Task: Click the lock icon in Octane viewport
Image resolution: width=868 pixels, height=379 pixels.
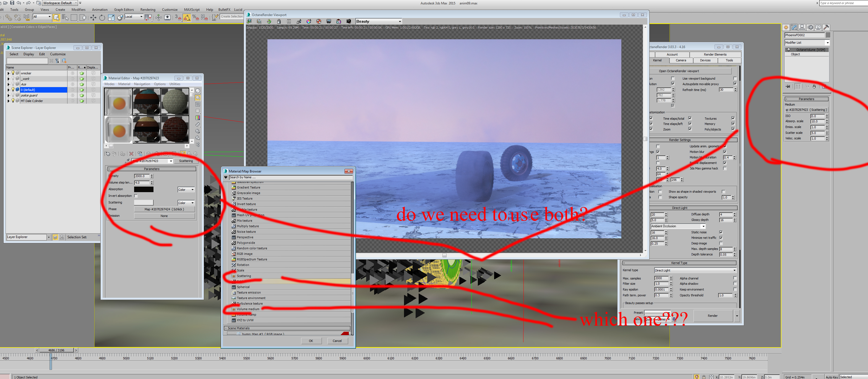Action: pyautogui.click(x=279, y=21)
